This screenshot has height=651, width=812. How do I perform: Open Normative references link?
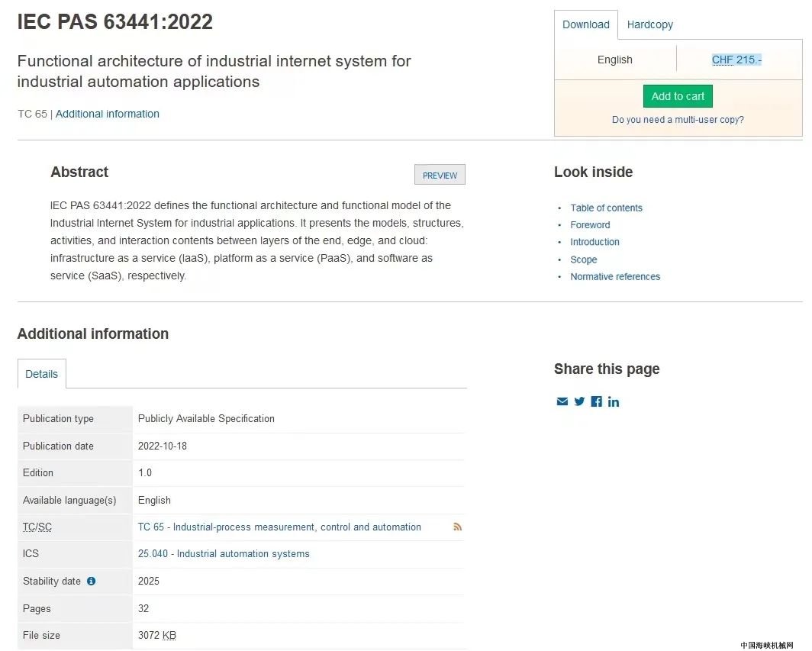tap(615, 276)
